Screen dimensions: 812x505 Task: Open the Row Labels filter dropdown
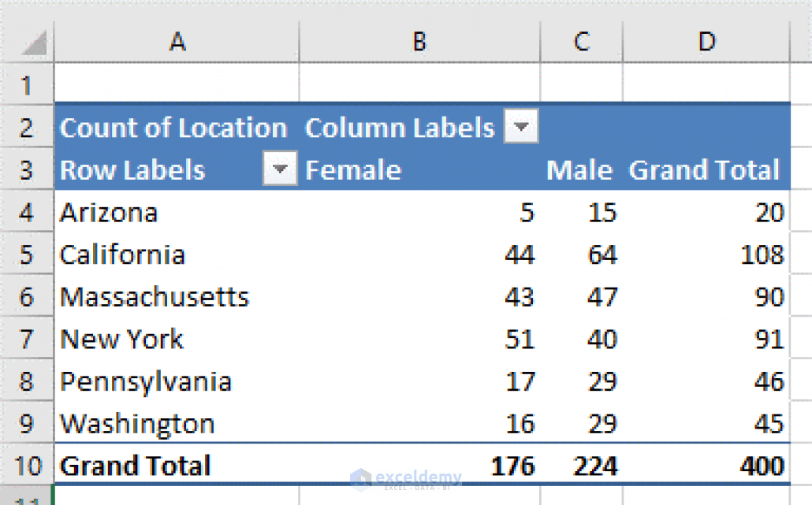279,169
